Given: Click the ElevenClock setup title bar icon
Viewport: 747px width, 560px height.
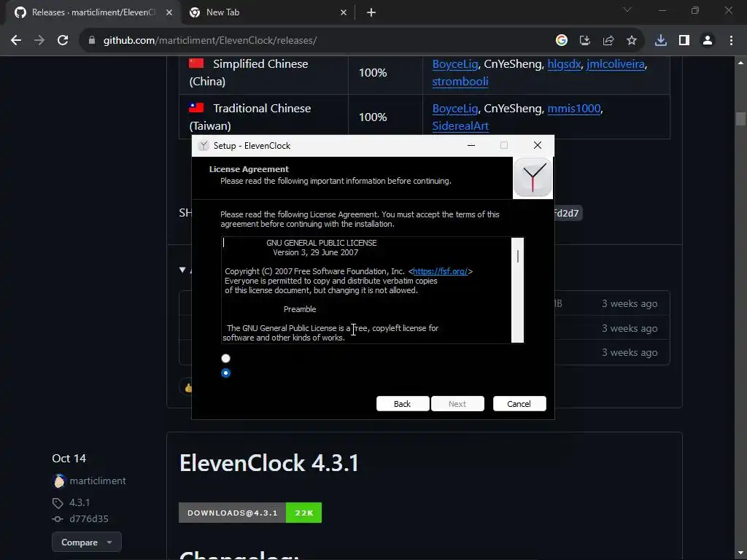Looking at the screenshot, I should [x=204, y=146].
